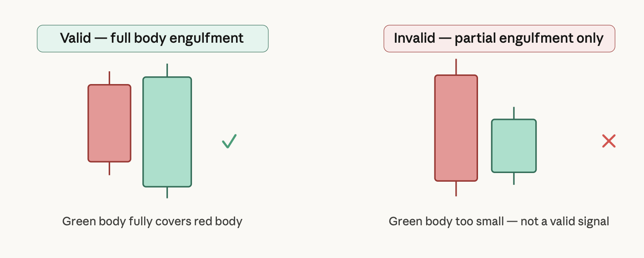Click lower wick of tall red Invalid candle
The height and width of the screenshot is (258, 644).
tap(456, 189)
